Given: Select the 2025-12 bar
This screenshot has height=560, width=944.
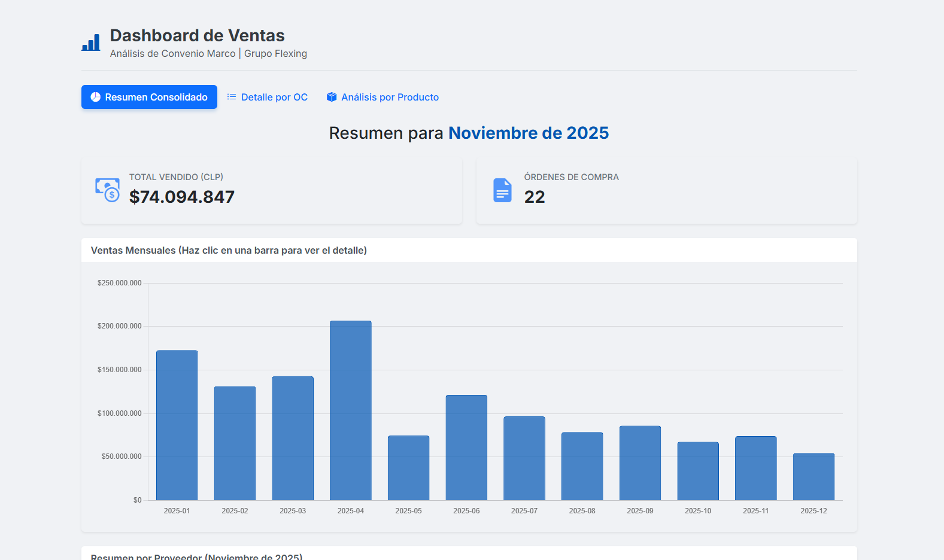Looking at the screenshot, I should (x=814, y=476).
